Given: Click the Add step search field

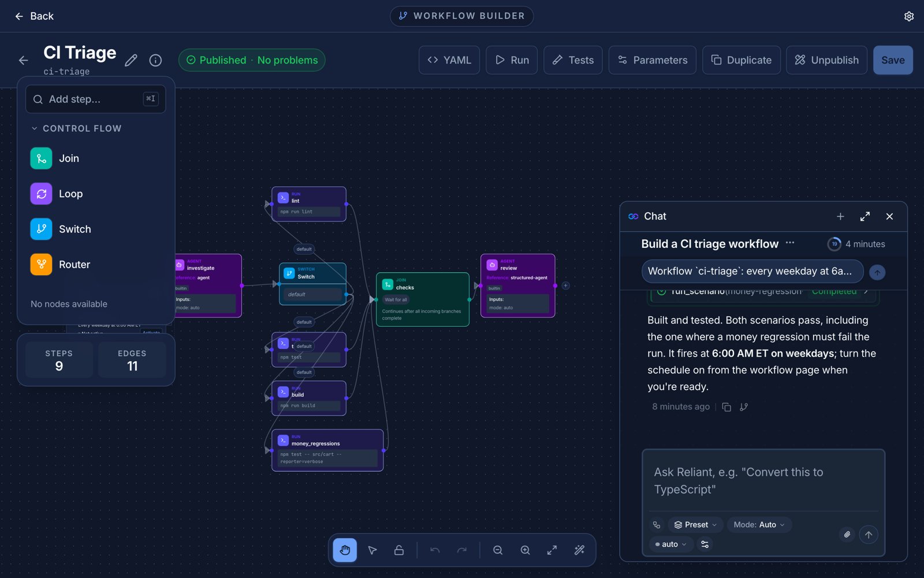Looking at the screenshot, I should pyautogui.click(x=96, y=99).
